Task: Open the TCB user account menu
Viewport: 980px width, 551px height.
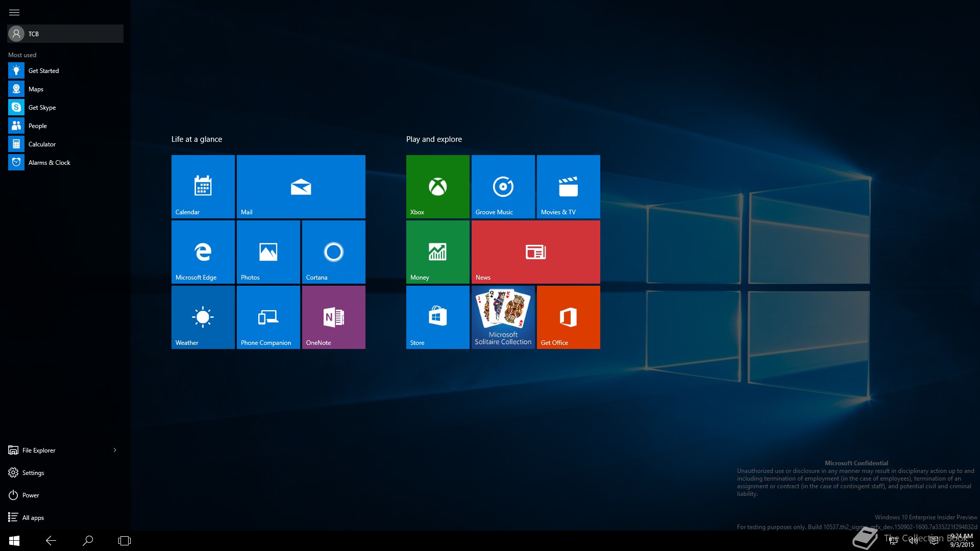Action: point(65,34)
